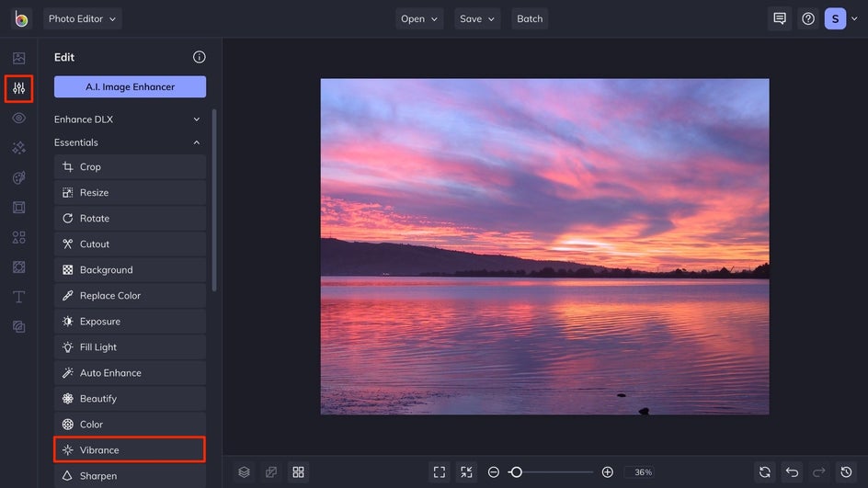868x488 pixels.
Task: Select the Crop tool
Action: 130,167
